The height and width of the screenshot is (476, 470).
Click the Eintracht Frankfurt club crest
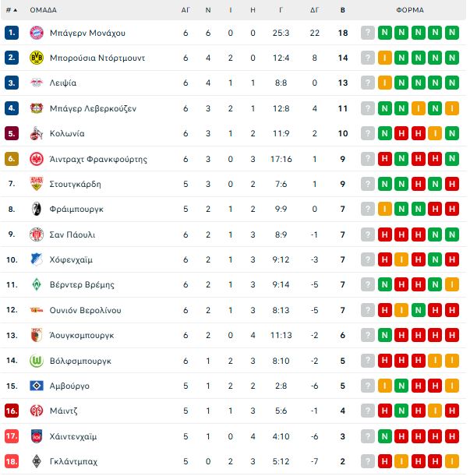point(36,159)
